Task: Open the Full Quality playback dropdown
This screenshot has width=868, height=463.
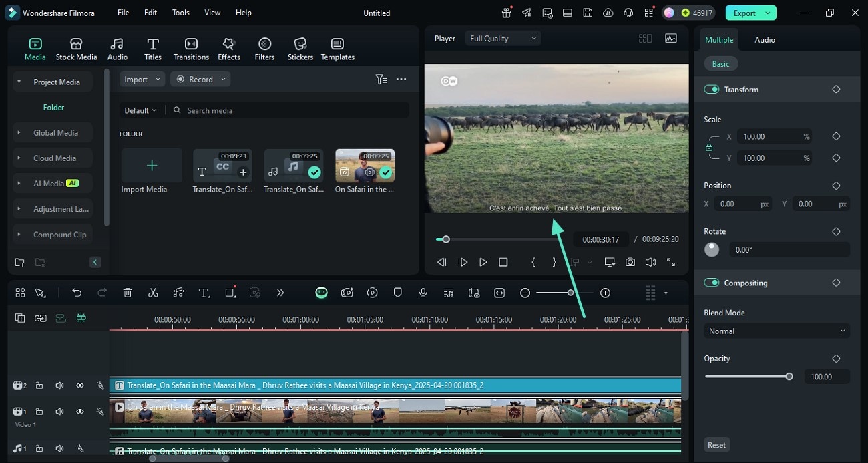Action: tap(503, 39)
